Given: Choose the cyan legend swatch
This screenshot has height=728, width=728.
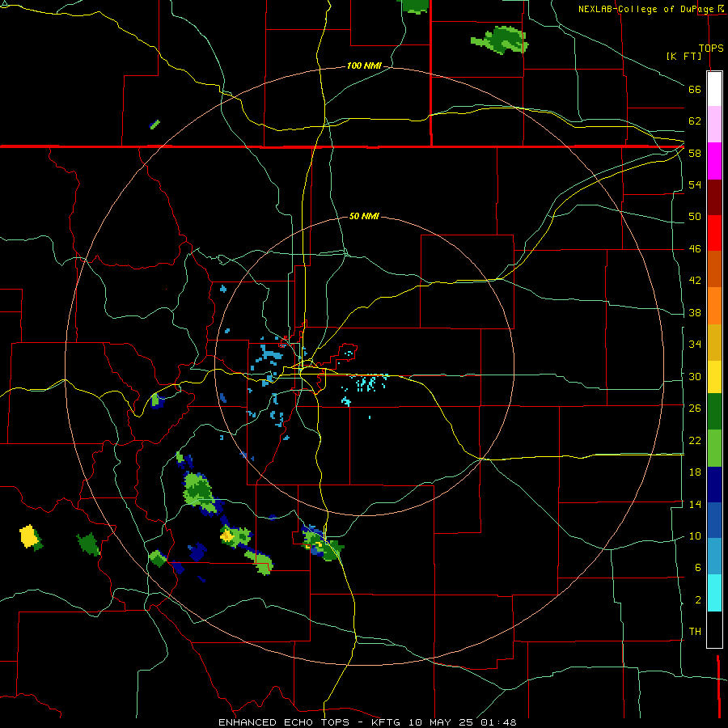Looking at the screenshot, I should [714, 593].
